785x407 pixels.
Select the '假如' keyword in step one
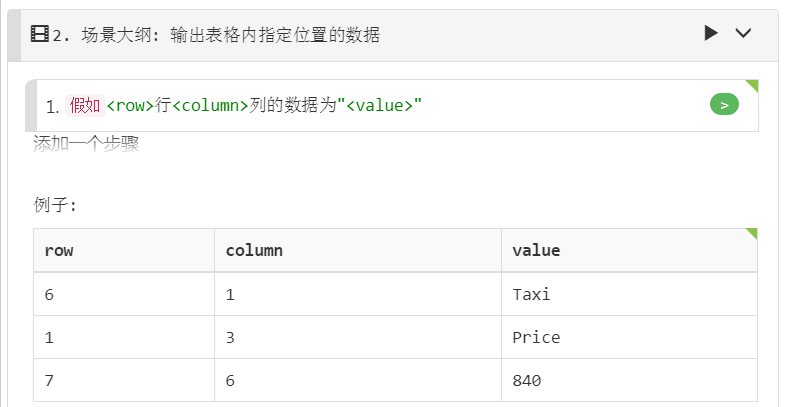85,106
